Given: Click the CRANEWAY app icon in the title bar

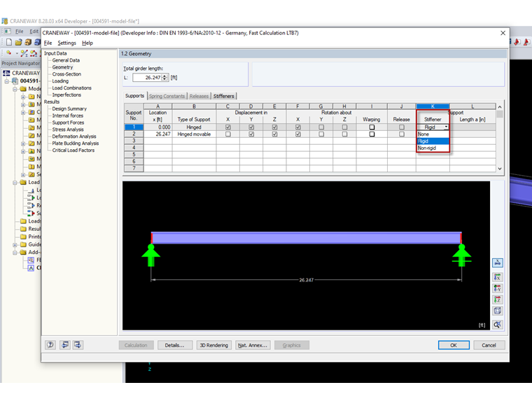Looking at the screenshot, I should click(x=5, y=21).
